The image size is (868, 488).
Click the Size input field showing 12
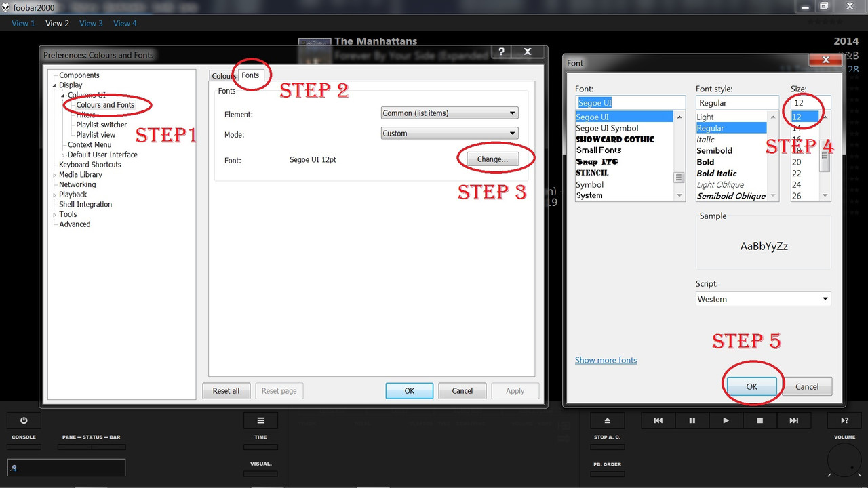click(x=811, y=103)
